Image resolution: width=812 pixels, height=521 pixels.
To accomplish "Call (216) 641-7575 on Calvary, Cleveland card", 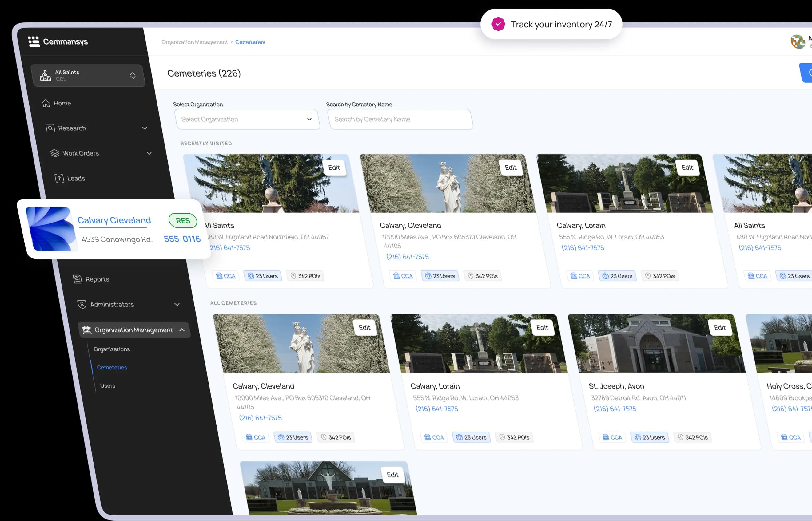I will [x=408, y=256].
